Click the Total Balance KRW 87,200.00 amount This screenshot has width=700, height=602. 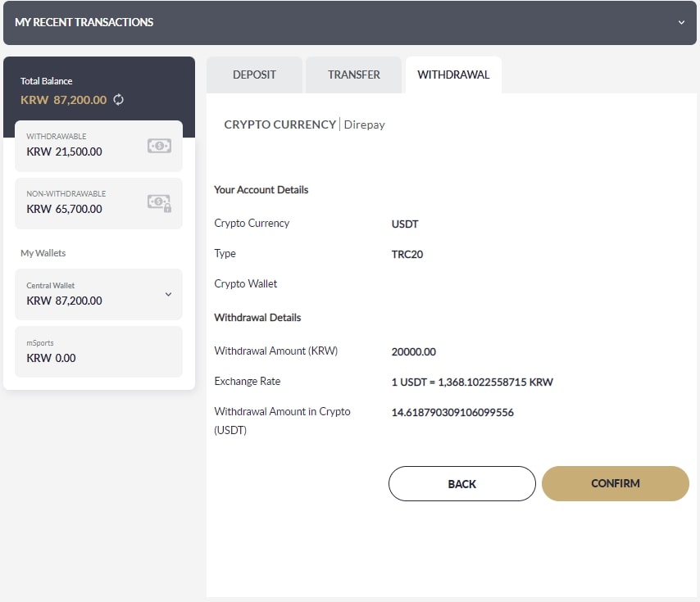[64, 100]
